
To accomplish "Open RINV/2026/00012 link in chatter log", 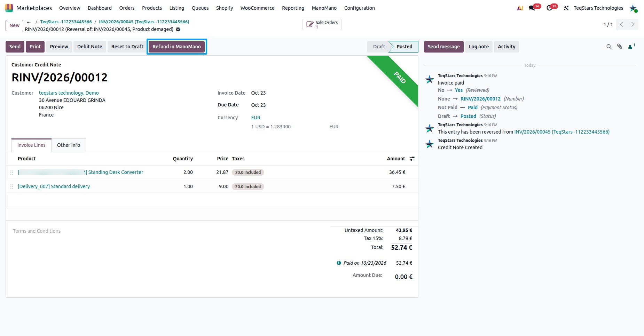I will pos(480,99).
